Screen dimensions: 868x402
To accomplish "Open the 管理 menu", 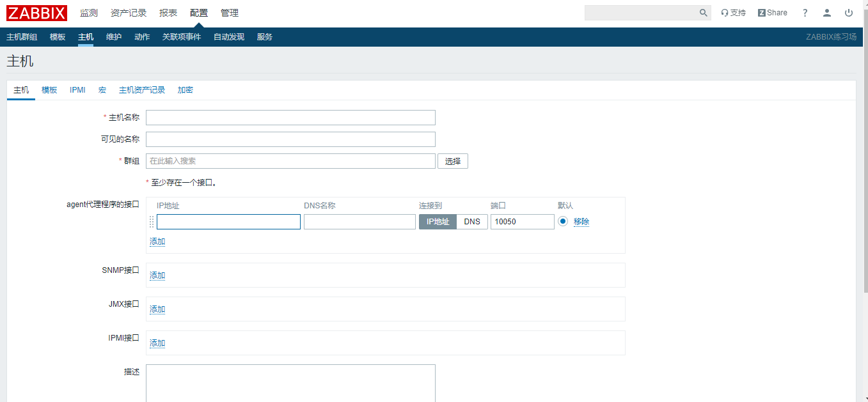I will [230, 13].
